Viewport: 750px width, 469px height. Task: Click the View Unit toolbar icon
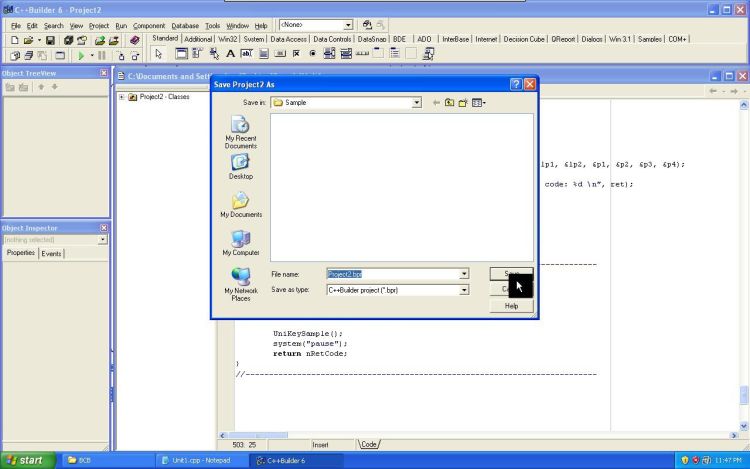tap(14, 55)
